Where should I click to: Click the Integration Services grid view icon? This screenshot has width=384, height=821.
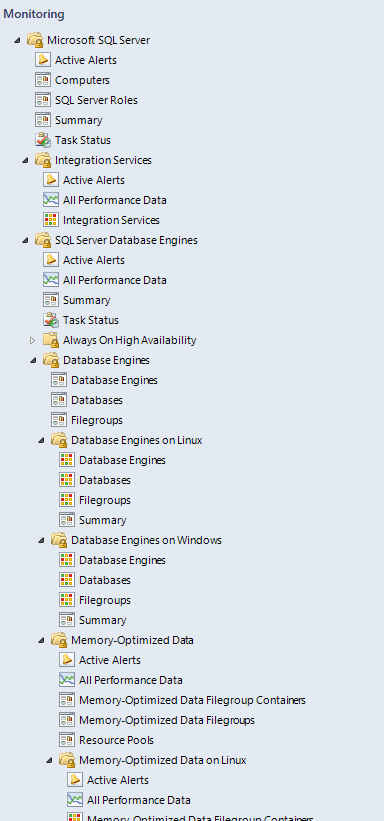click(x=51, y=220)
